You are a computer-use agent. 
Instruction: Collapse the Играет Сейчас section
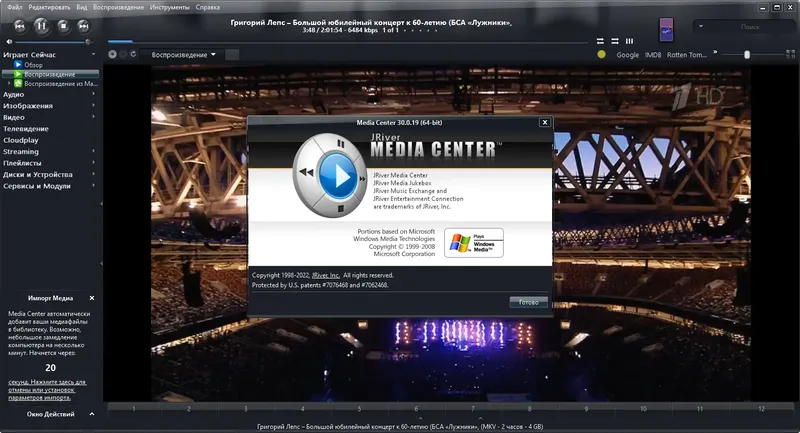[x=93, y=54]
